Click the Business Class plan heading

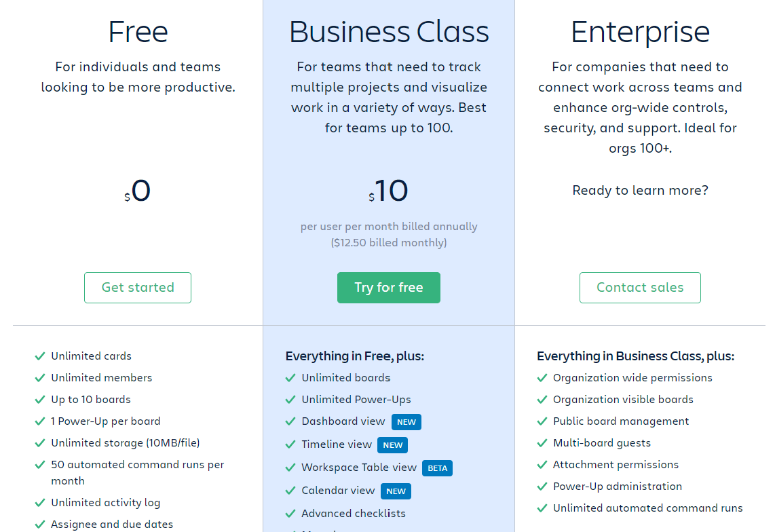(x=389, y=32)
